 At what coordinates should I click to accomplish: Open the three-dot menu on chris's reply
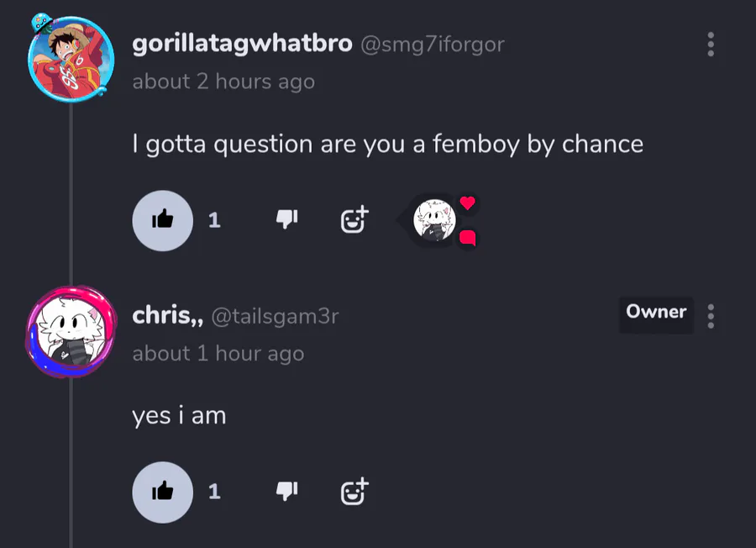pyautogui.click(x=710, y=317)
